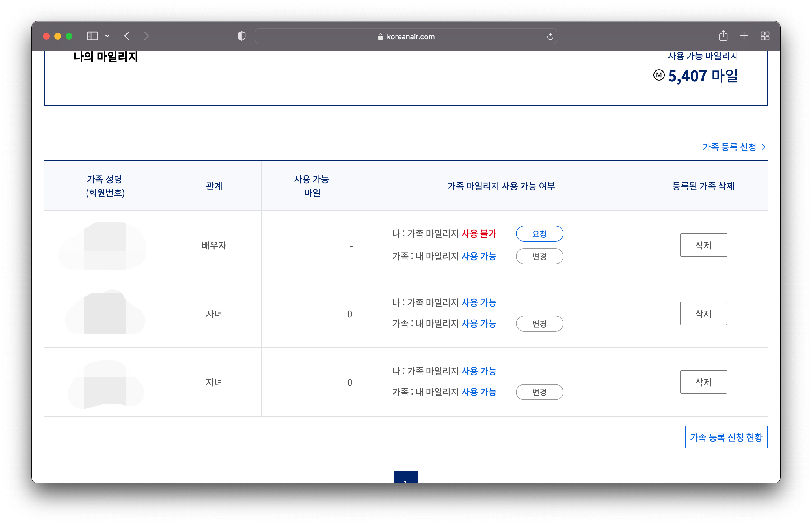Click 변경 in first 자녀 row
This screenshot has width=812, height=525.
(x=539, y=324)
